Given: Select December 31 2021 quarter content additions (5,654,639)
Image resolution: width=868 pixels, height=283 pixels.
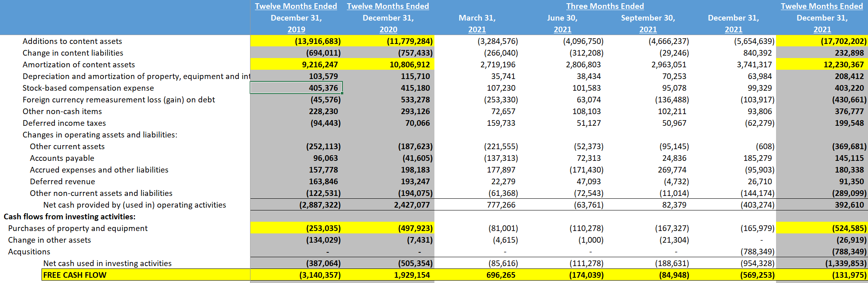Looking at the screenshot, I should click(x=754, y=41).
